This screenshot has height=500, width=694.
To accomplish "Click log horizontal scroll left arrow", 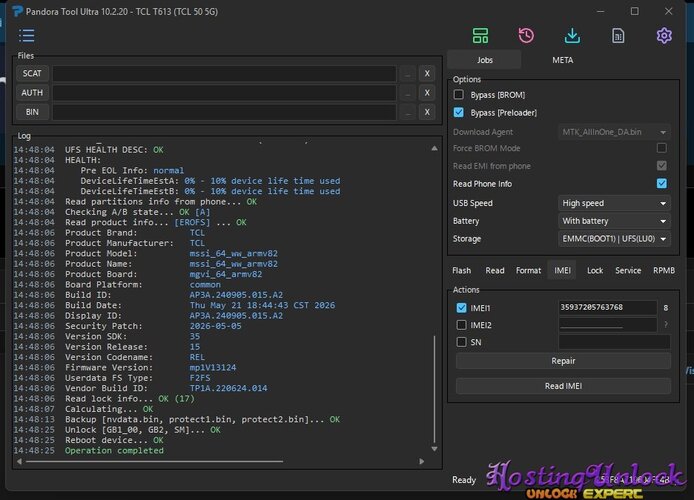I will click(19, 461).
